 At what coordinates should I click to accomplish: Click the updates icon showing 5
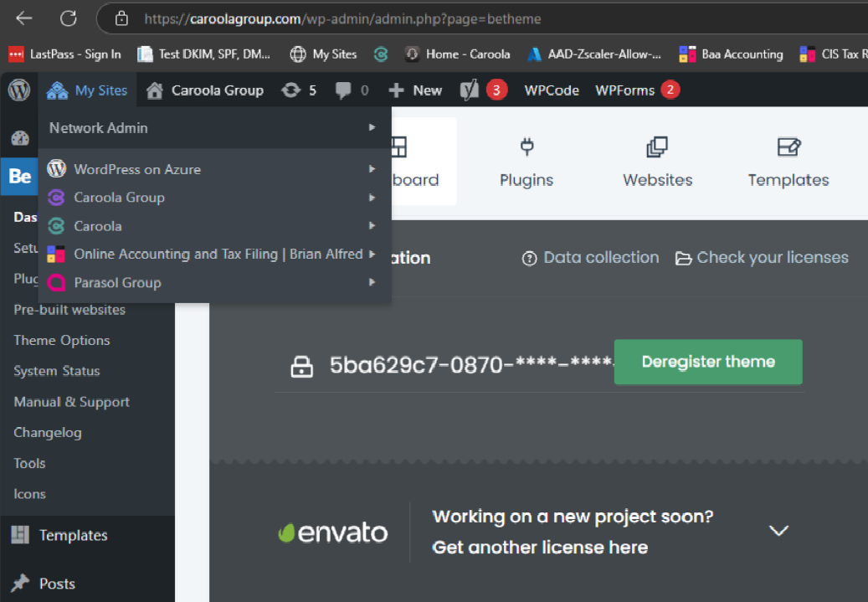[291, 90]
